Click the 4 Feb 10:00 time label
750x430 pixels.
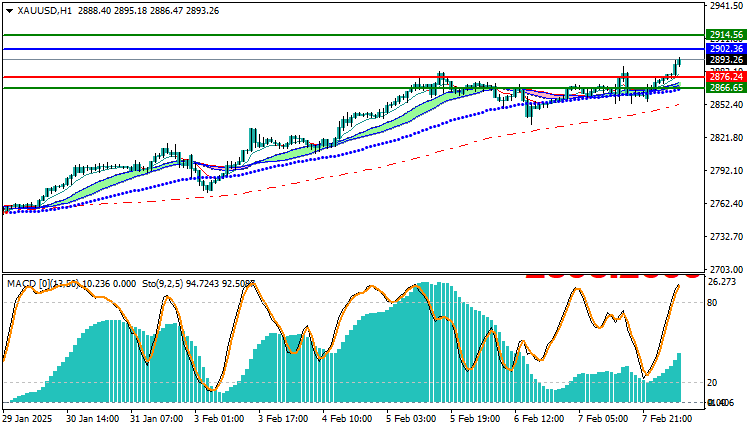pyautogui.click(x=347, y=419)
